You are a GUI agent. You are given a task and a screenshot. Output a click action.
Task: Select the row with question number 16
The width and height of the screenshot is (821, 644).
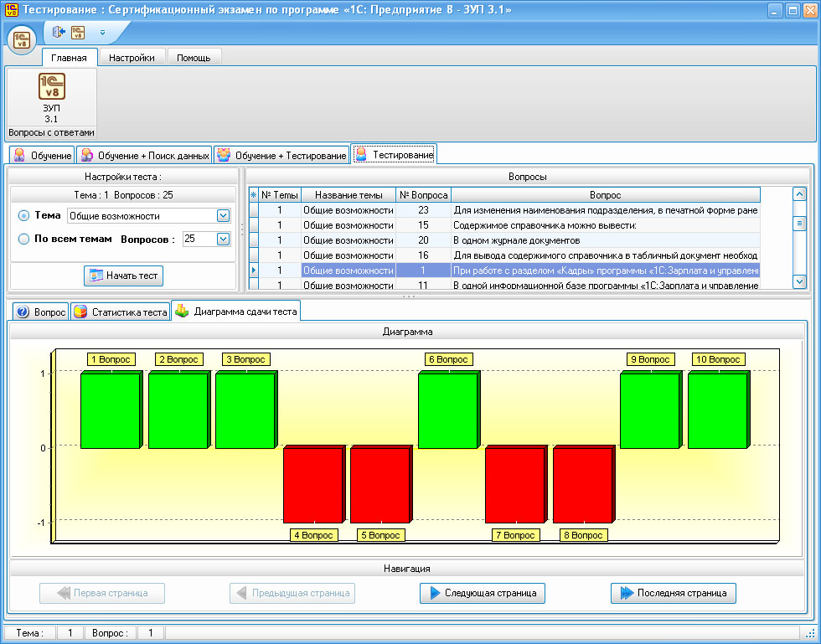coord(503,255)
